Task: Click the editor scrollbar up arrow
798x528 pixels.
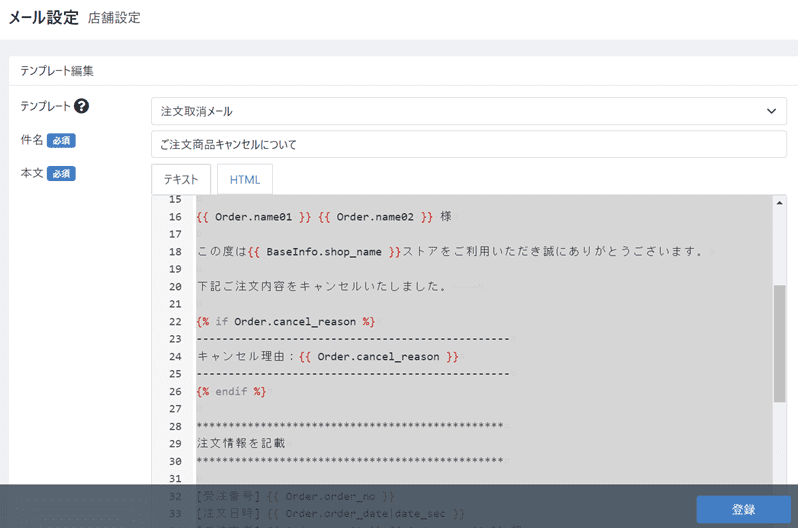Action: (x=780, y=203)
